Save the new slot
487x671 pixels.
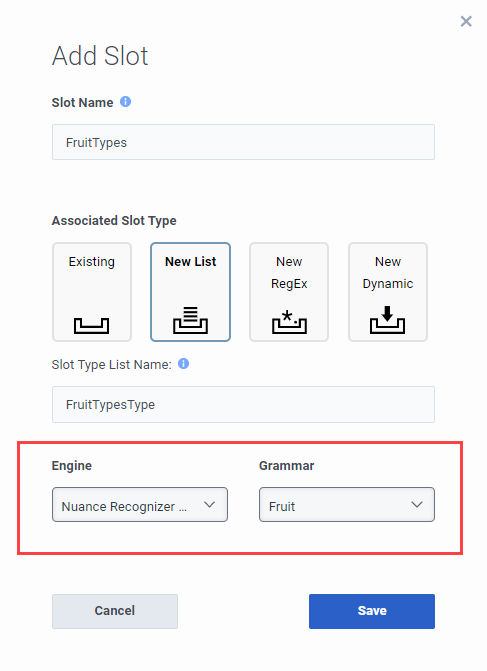coord(372,611)
